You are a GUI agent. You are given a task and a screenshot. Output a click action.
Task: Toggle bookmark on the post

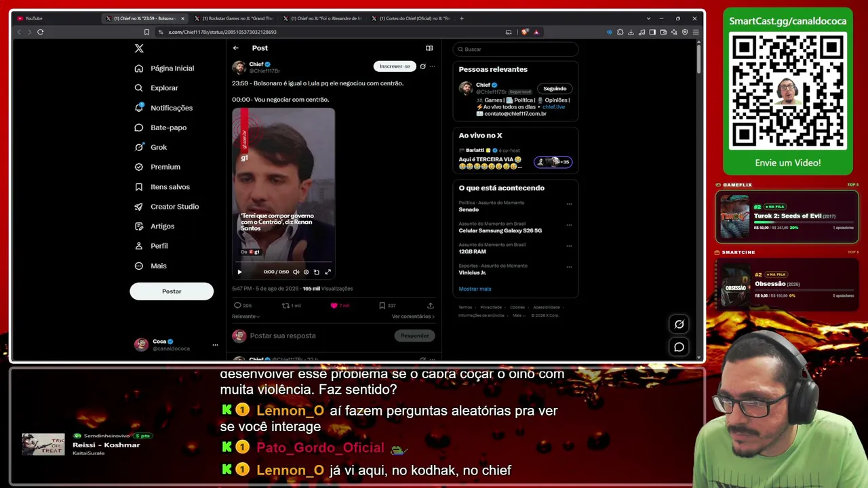(382, 306)
